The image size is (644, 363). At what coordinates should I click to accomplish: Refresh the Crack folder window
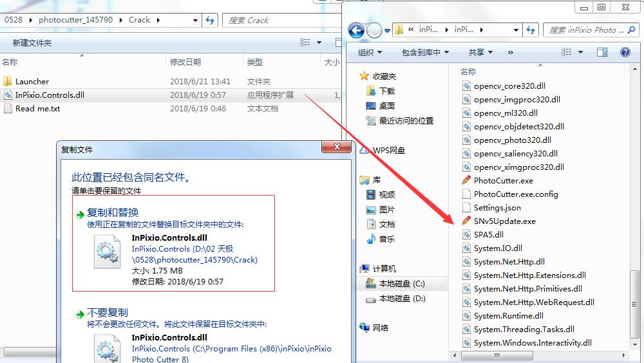(210, 20)
